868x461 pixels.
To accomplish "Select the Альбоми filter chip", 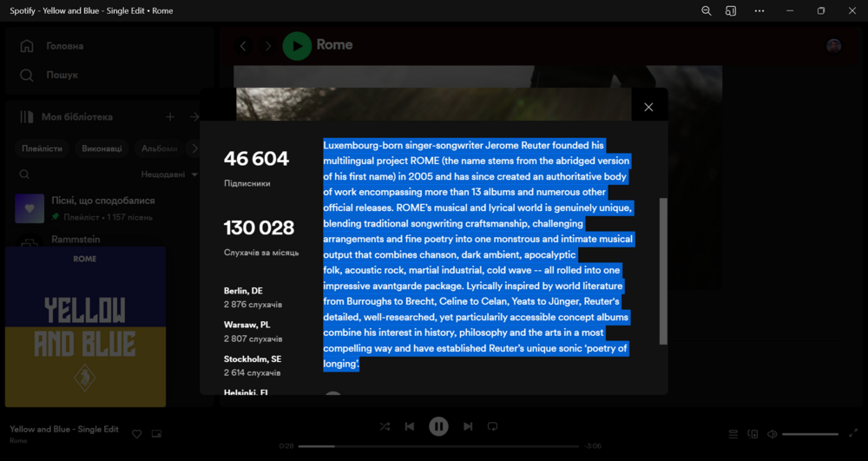I will click(160, 148).
